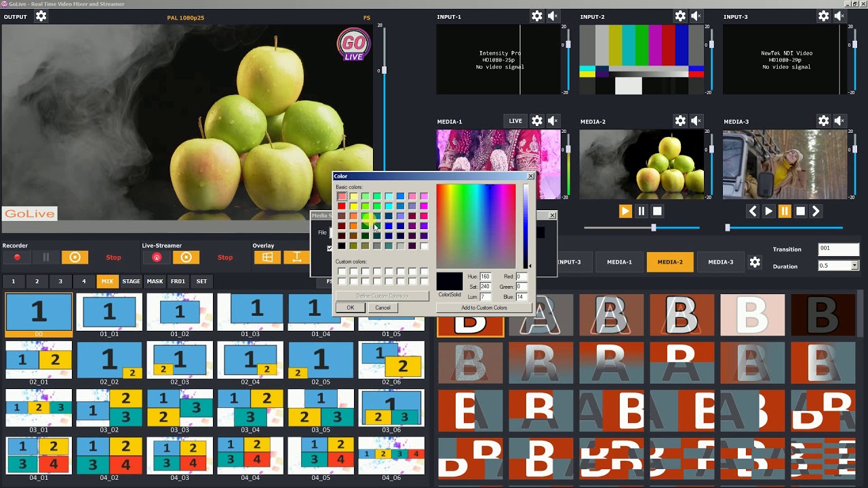Toggle MEDIA-2 mute speaker icon
This screenshot has width=868, height=488.
tap(696, 121)
